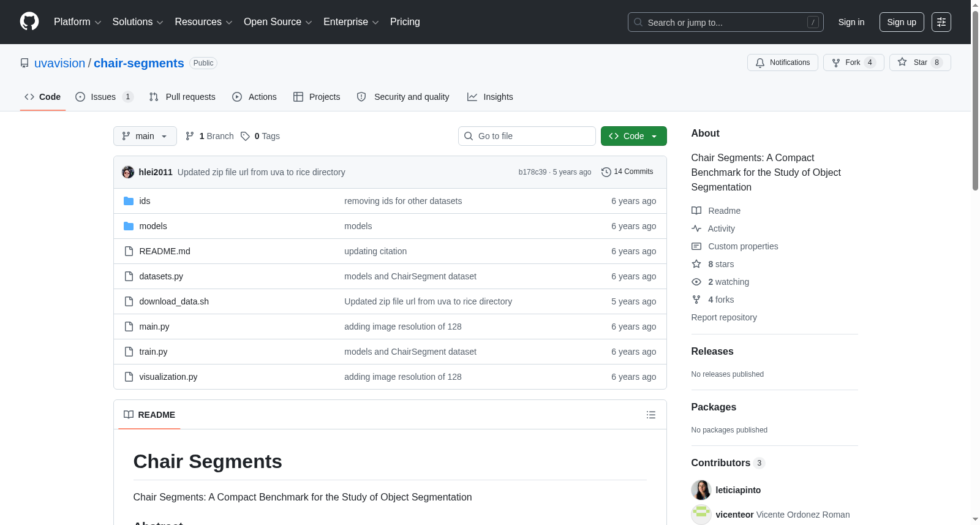Open commit message 'updating citation'
This screenshot has width=980, height=525.
click(375, 251)
